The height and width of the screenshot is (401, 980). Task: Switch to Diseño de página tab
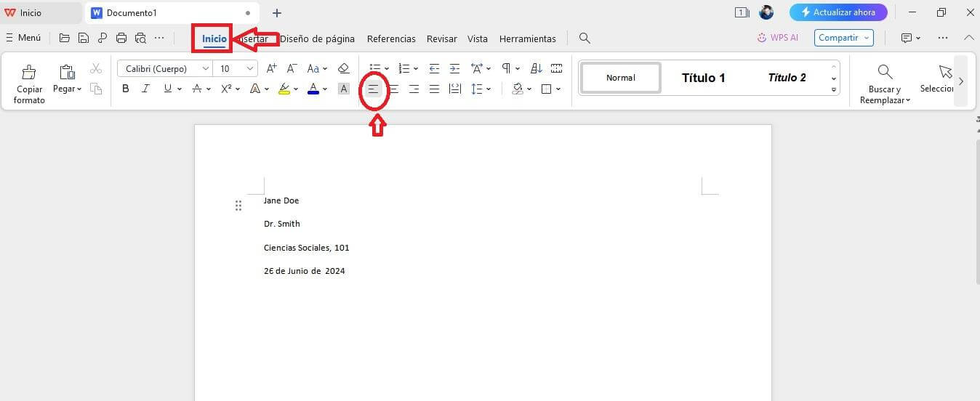[317, 39]
